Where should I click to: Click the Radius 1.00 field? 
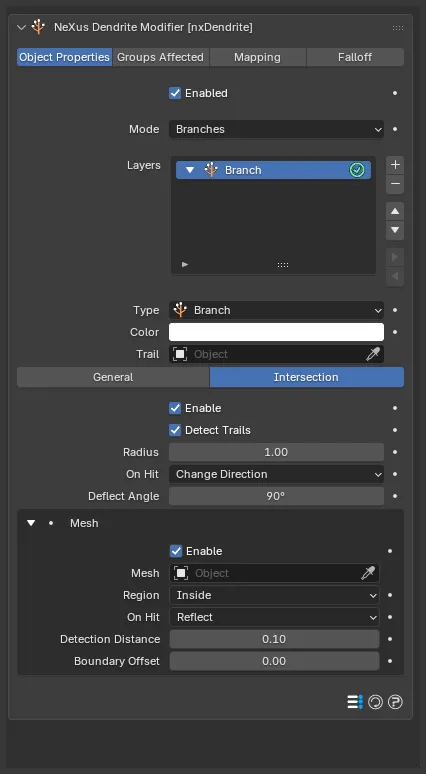point(276,452)
